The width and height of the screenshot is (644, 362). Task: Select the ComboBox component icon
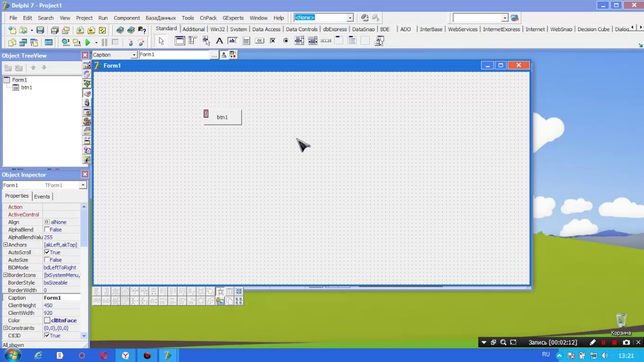tap(312, 41)
